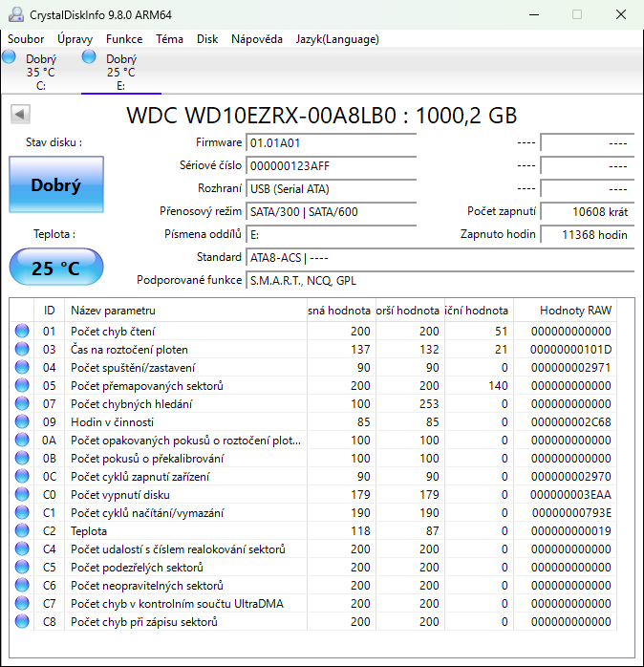Click status orb of row C0 Počet vypnutí disku

(22, 494)
